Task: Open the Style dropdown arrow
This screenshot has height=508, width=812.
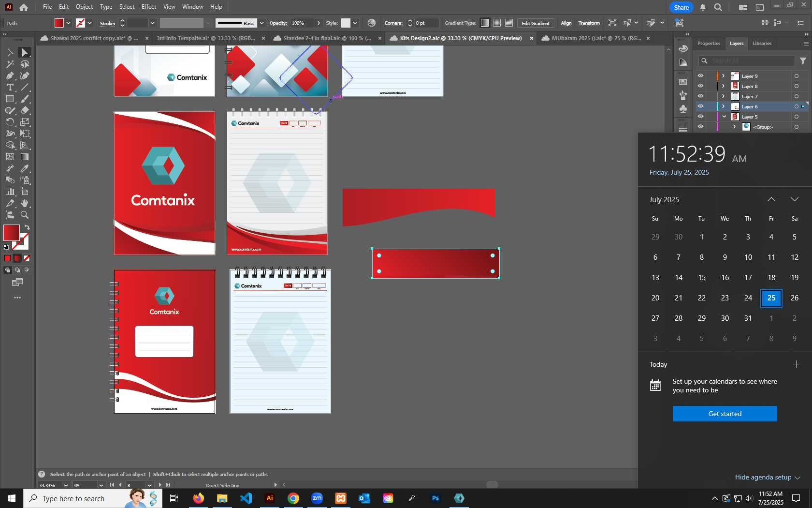Action: click(x=355, y=23)
